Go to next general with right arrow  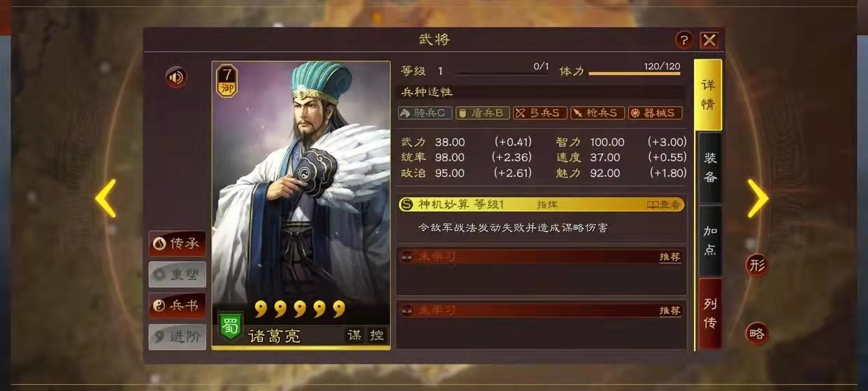pyautogui.click(x=758, y=198)
